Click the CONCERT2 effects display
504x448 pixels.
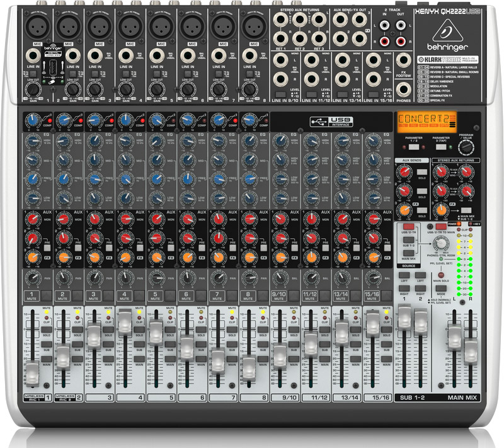click(x=427, y=122)
